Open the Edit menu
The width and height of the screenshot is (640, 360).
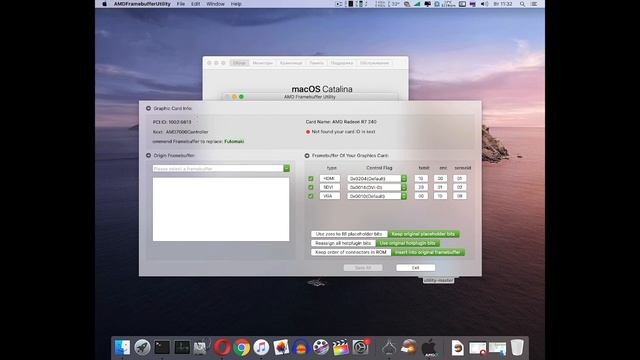(196, 4)
